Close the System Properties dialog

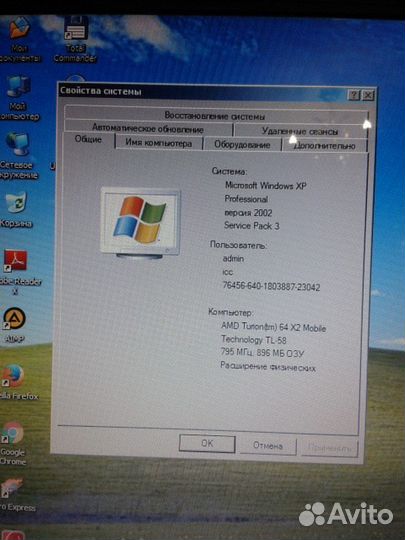pos(368,95)
